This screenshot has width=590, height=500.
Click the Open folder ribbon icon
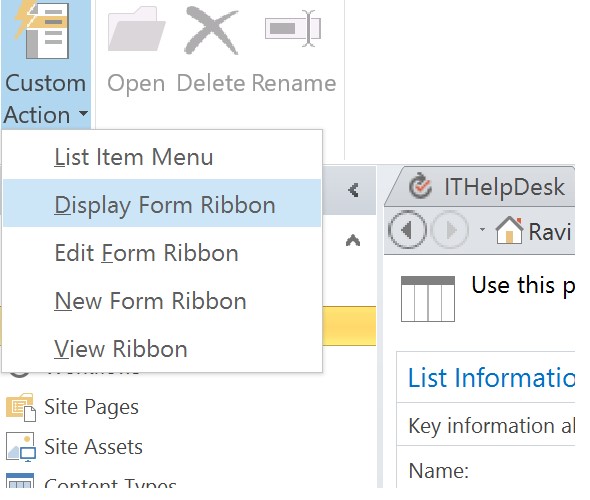click(137, 29)
